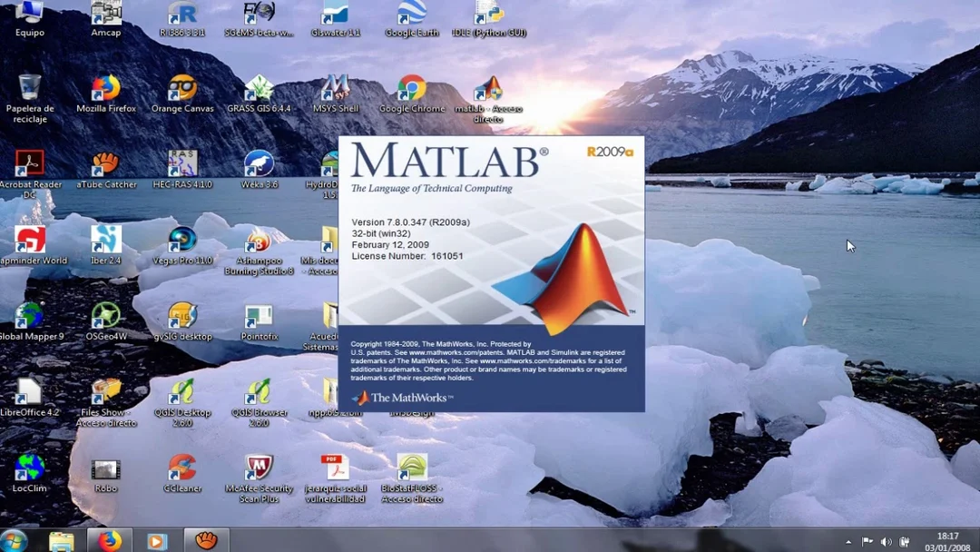
Task: Open the R i386 3.3.1 shortcut
Action: tap(181, 19)
